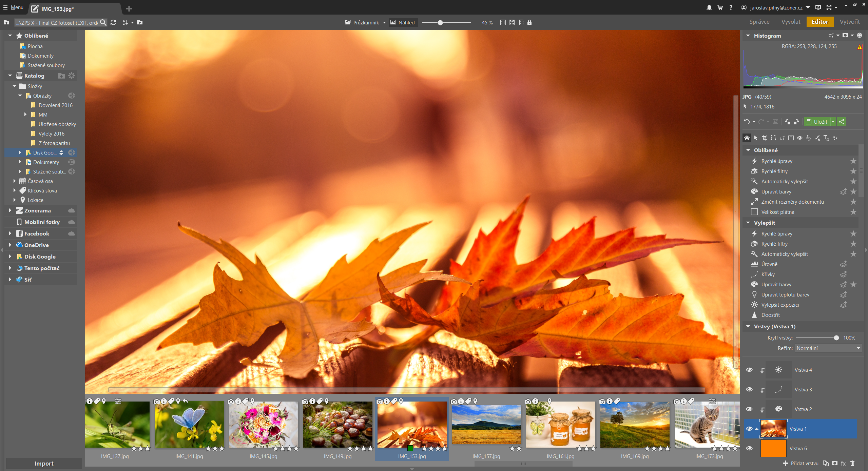Click the undo arrow icon
Viewport: 868px width, 471px height.
pos(747,122)
